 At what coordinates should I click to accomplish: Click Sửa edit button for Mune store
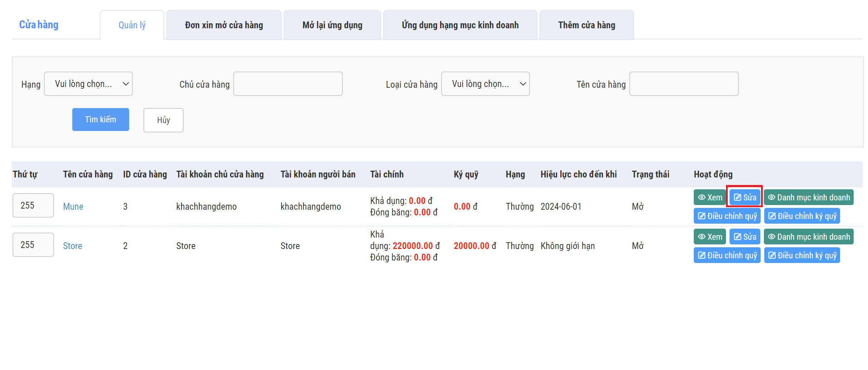745,198
